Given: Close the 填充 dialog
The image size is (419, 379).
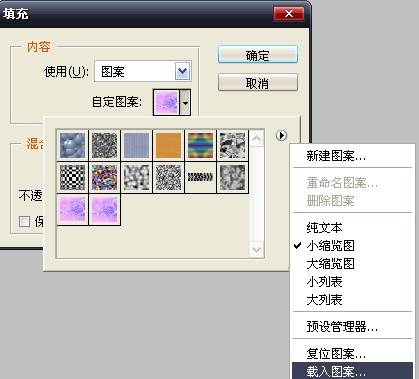Looking at the screenshot, I should click(x=289, y=14).
